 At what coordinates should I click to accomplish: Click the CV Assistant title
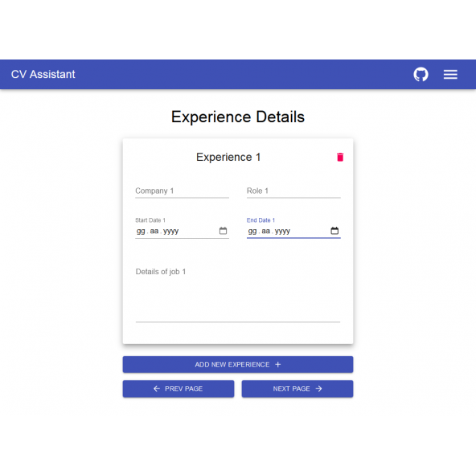tap(43, 74)
